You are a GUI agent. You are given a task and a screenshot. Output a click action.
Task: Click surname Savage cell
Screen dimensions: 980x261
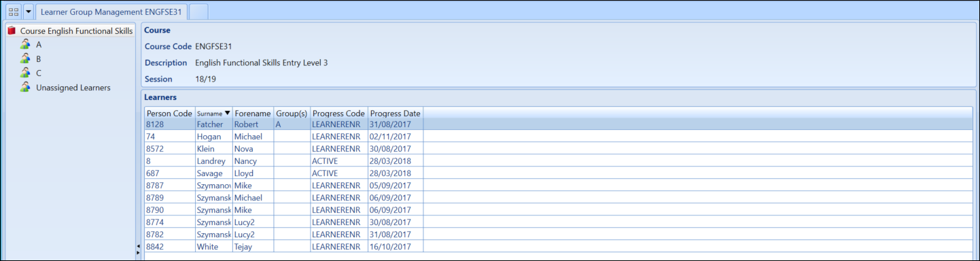213,173
